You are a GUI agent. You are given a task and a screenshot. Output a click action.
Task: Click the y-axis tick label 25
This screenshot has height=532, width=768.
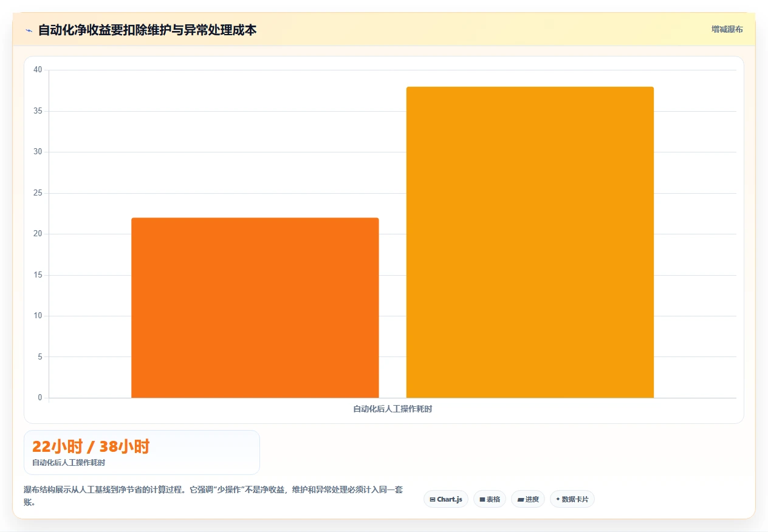click(x=38, y=193)
